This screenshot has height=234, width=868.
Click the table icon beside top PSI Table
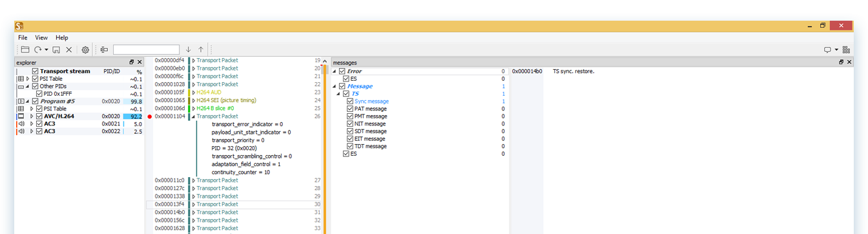pyautogui.click(x=21, y=79)
